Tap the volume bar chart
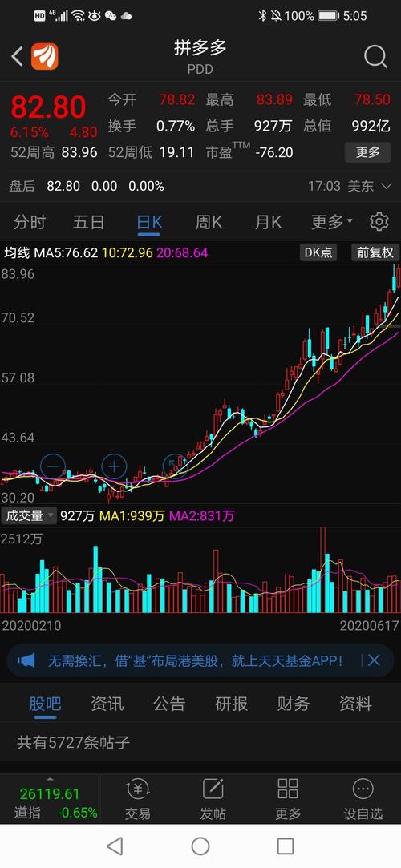The height and width of the screenshot is (868, 401). pos(200,570)
